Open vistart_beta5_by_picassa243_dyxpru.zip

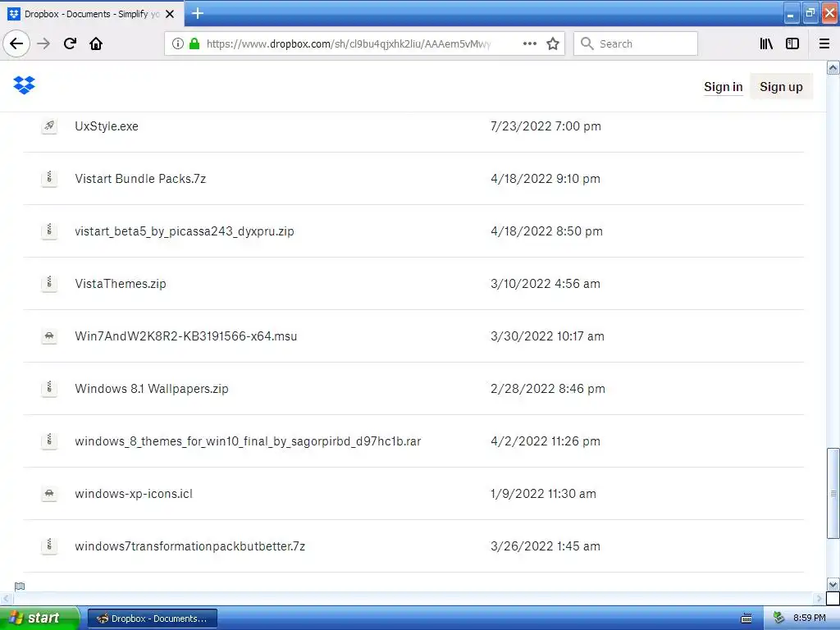pos(185,231)
